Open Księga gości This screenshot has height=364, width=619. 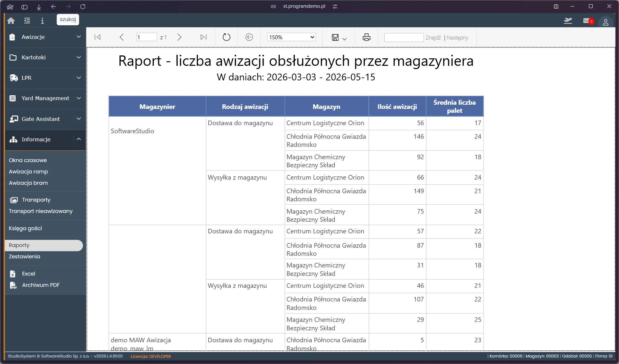pyautogui.click(x=26, y=228)
